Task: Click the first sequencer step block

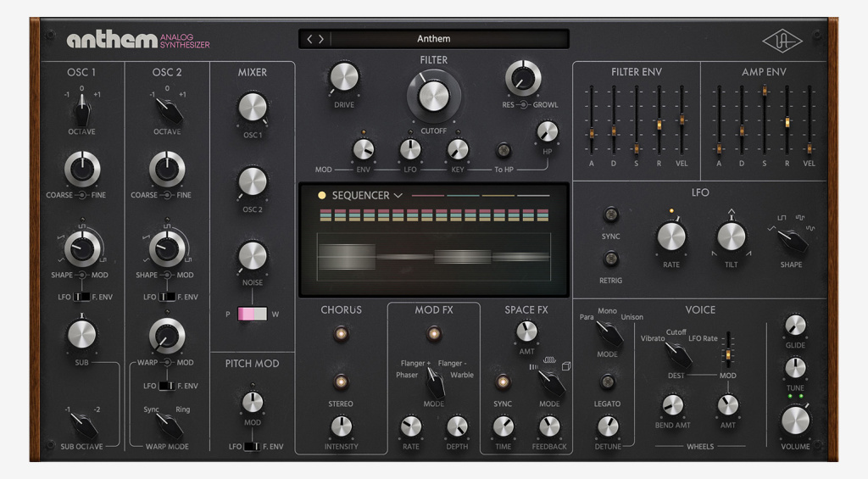Action: [325, 215]
